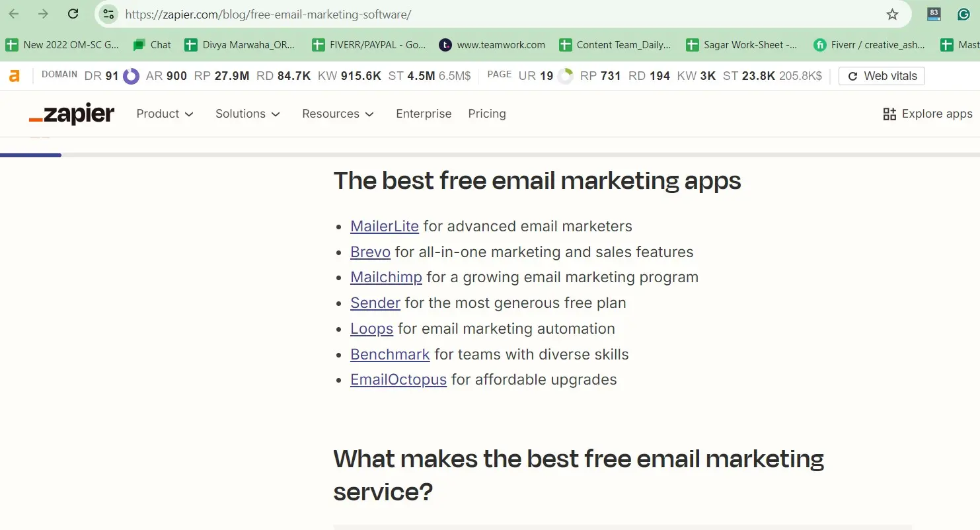980x530 pixels.
Task: Click the UR donut chart icon
Action: click(565, 76)
